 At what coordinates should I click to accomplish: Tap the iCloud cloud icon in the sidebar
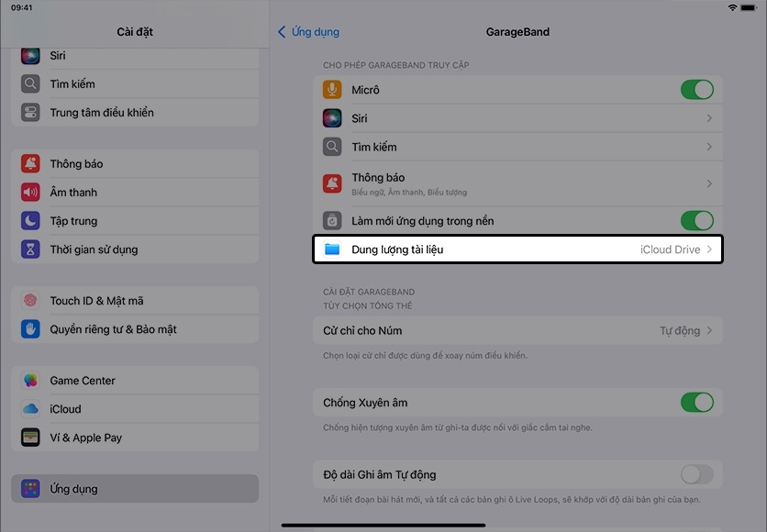(x=30, y=409)
